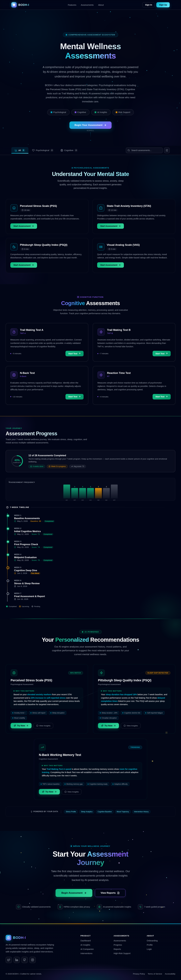Start Test for Trail Making Test A
Image resolution: width=181 pixels, height=980 pixels.
(75, 353)
